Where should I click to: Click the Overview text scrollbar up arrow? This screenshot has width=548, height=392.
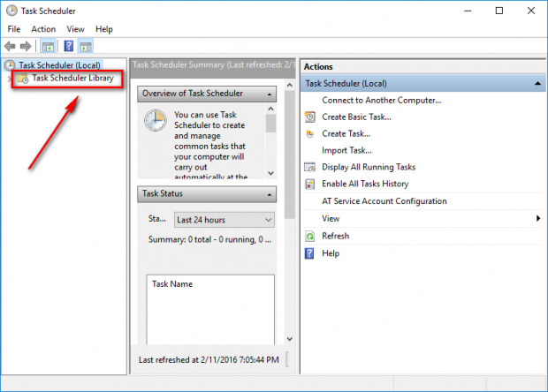(x=270, y=109)
